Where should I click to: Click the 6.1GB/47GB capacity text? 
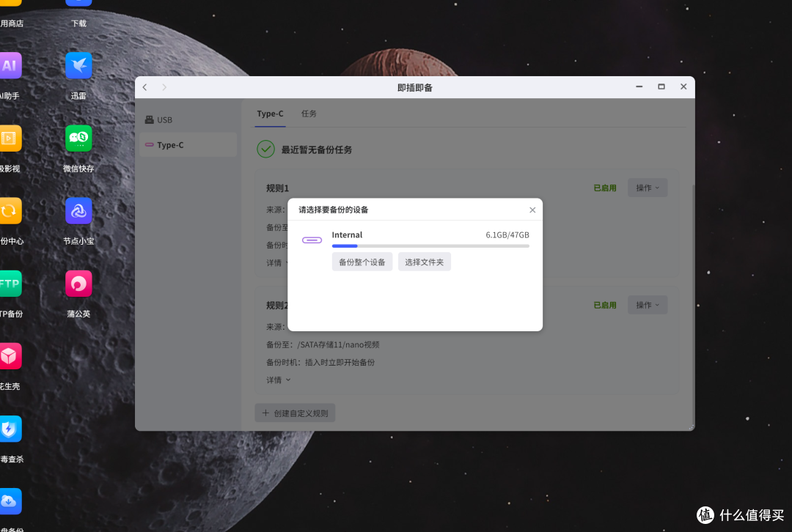coord(507,234)
